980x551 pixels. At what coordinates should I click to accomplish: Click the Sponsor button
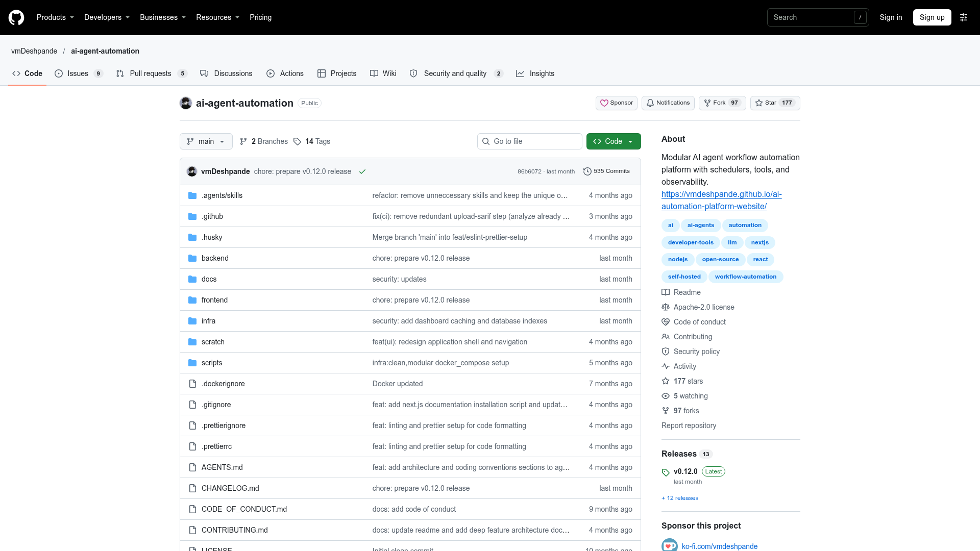[x=617, y=103]
